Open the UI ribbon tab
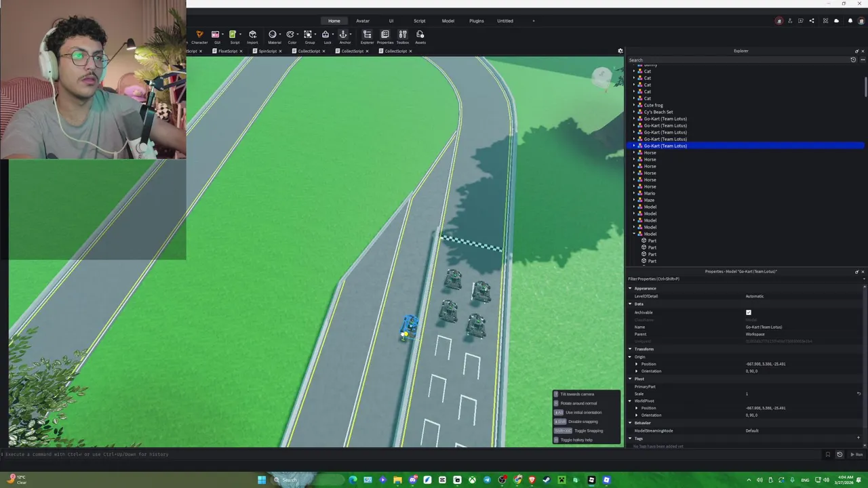This screenshot has height=488, width=868. [x=391, y=21]
